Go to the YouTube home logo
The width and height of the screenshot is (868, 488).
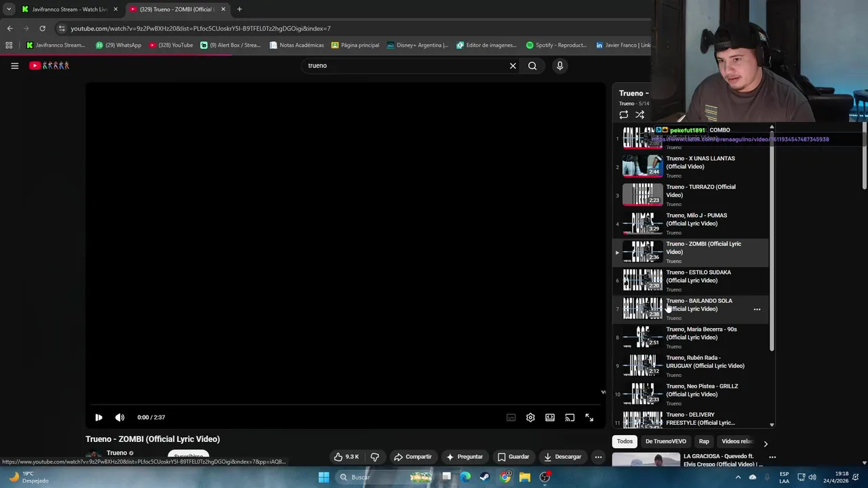[x=49, y=66]
